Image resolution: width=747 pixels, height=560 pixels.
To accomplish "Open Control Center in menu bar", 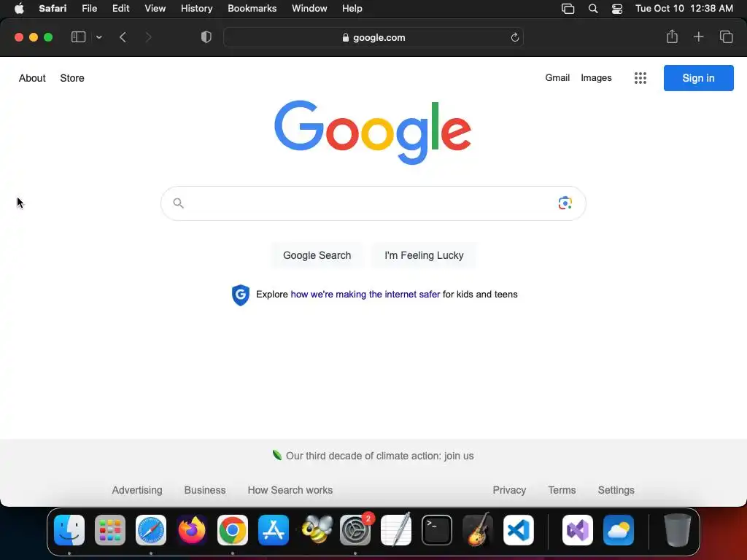I will 617,8.
